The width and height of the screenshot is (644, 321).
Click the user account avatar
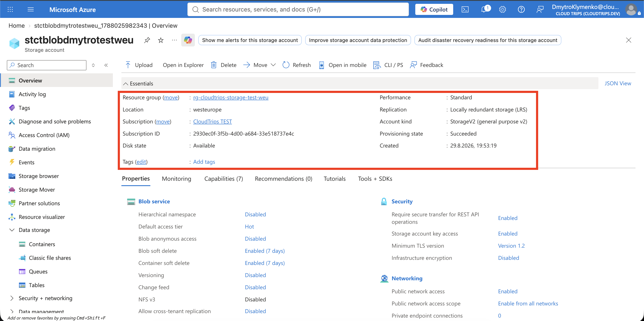pos(631,10)
